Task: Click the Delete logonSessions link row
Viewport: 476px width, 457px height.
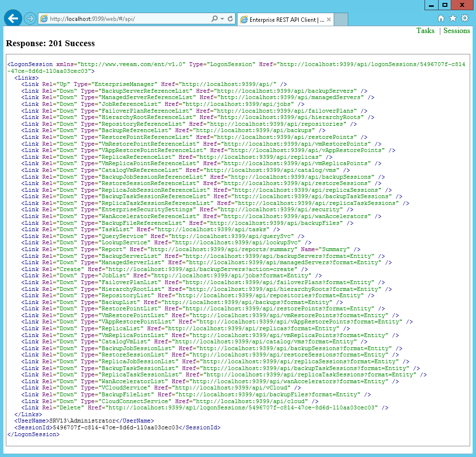Action: 205,407
